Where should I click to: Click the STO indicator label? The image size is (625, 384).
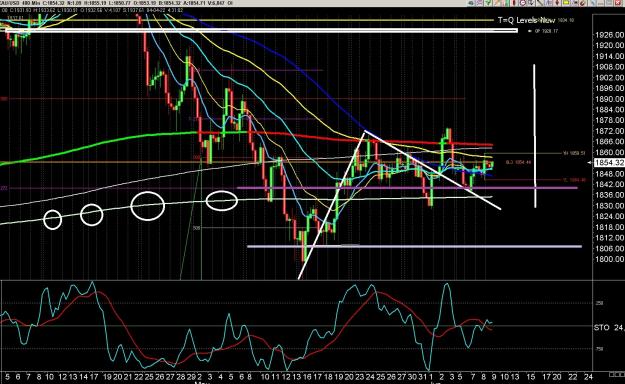point(601,327)
